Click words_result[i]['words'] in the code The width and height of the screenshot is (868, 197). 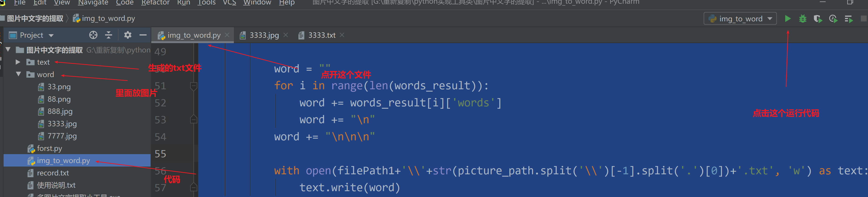[x=426, y=103]
